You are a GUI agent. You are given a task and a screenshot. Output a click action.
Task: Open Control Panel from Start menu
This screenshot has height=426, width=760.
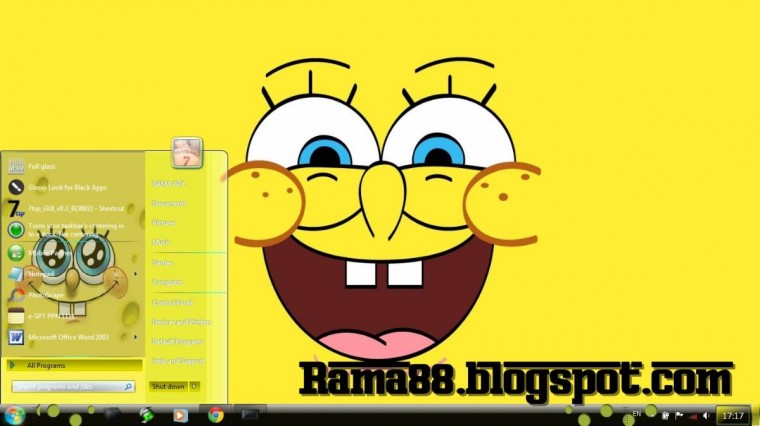coord(172,302)
